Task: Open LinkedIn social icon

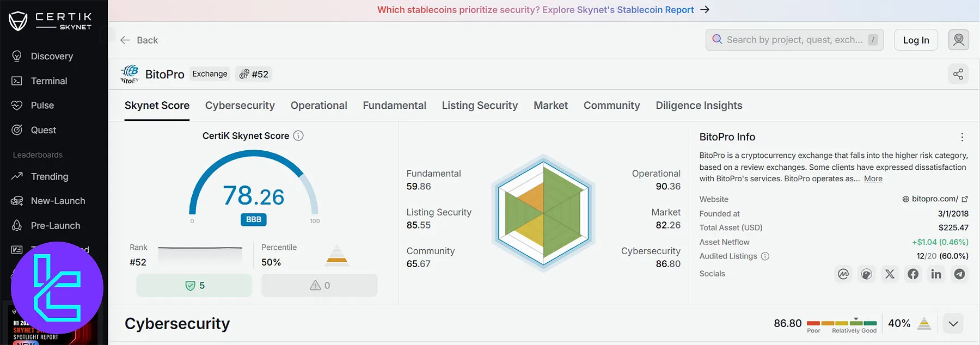Action: 936,274
